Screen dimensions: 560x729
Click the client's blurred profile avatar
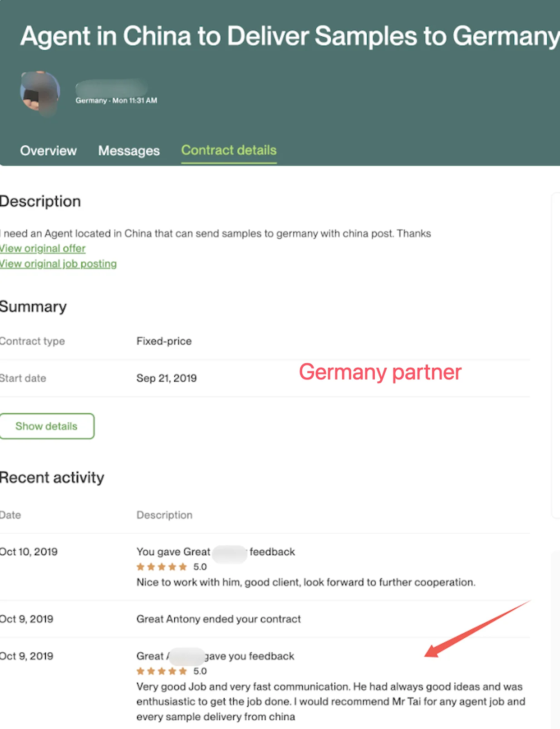pos(40,92)
